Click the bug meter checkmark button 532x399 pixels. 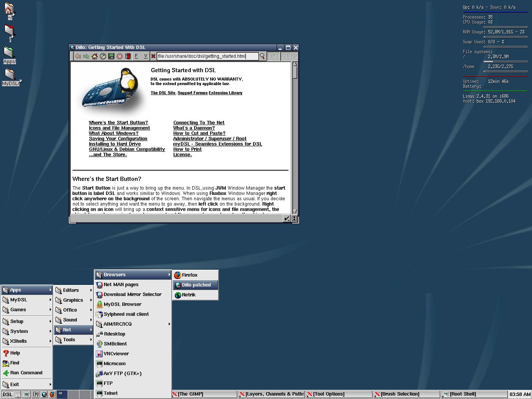tap(287, 218)
